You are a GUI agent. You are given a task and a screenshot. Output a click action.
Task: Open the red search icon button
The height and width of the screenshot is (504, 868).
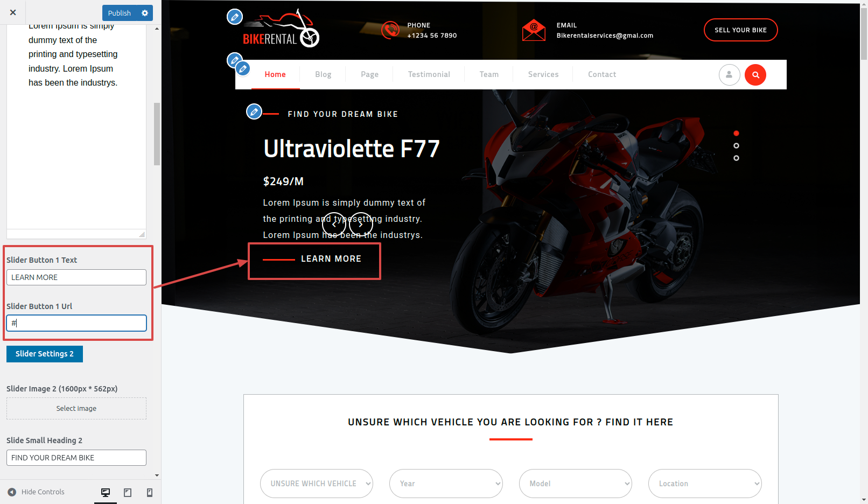[x=755, y=75]
